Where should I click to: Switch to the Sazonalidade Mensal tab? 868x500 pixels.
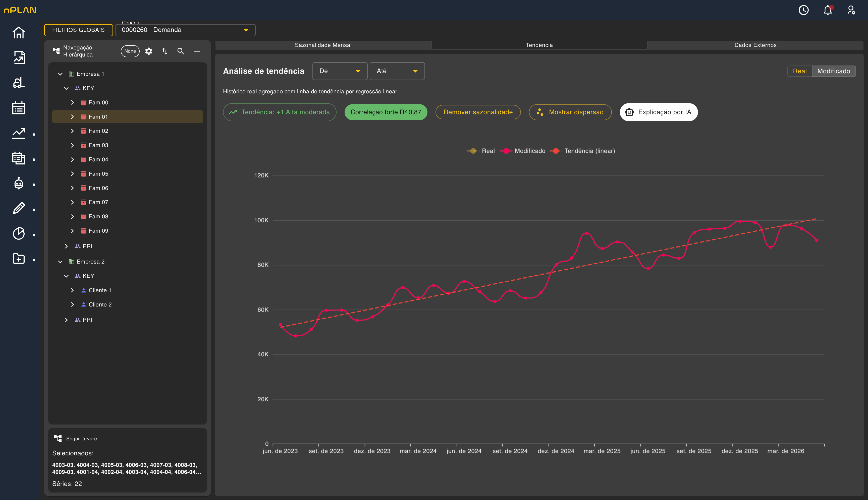pos(323,45)
